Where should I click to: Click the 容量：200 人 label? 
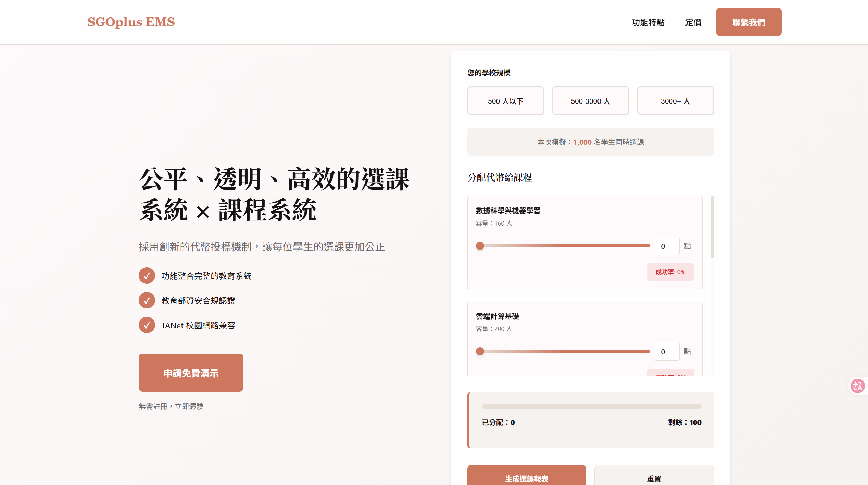494,329
